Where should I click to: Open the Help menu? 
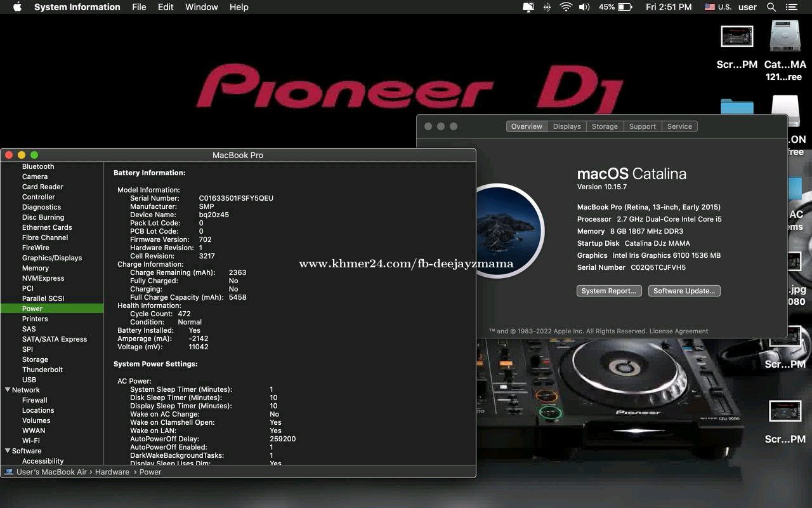tap(239, 7)
